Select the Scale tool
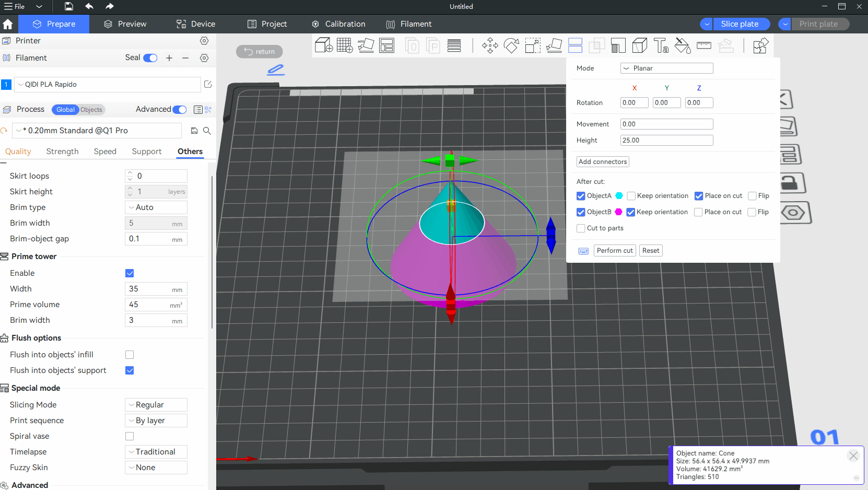 coord(533,45)
